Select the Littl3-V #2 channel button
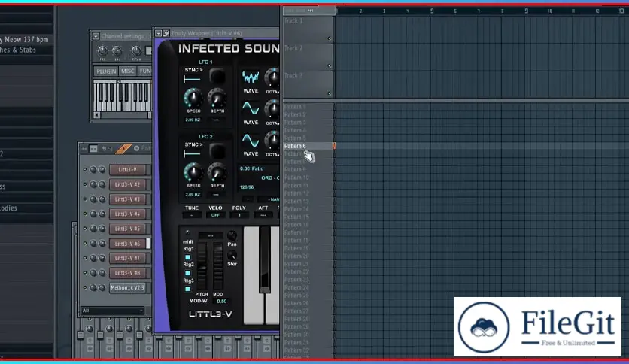Viewport: 629px width, 364px height. (x=127, y=185)
